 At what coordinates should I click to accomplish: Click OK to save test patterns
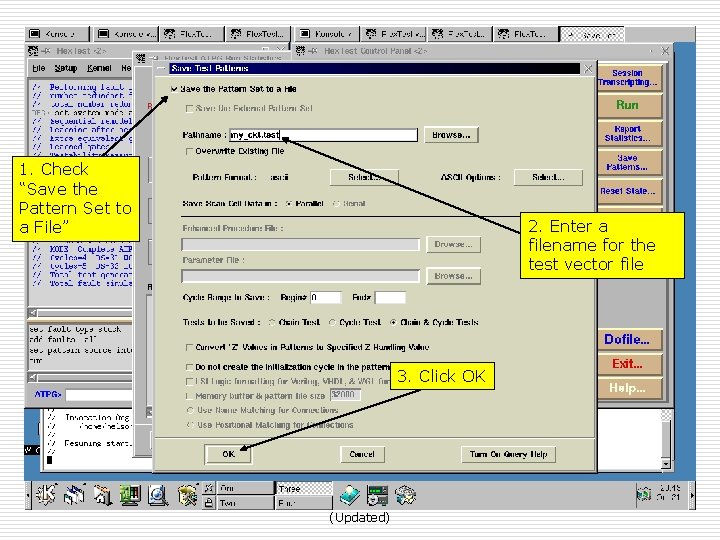228,454
